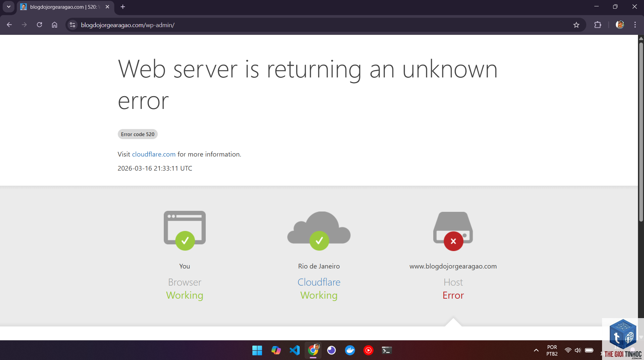
Task: Open the purple circle app in taskbar
Action: pyautogui.click(x=332, y=350)
